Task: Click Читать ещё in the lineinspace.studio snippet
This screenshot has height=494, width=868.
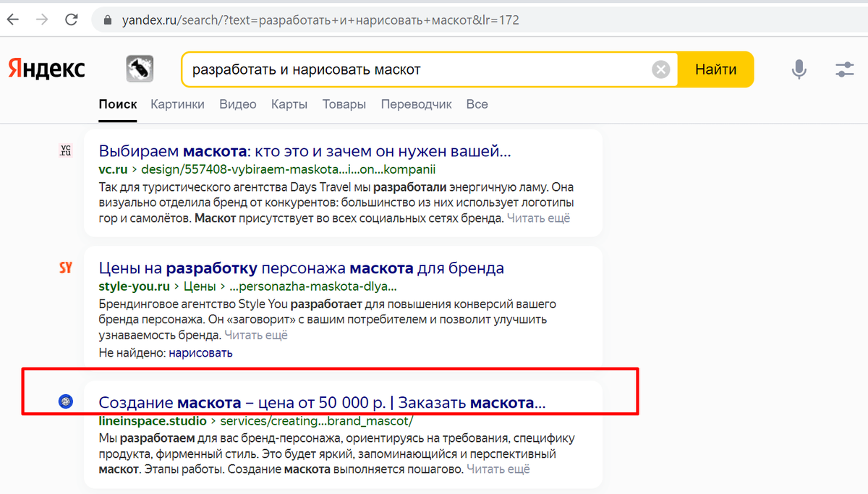Action: click(498, 469)
